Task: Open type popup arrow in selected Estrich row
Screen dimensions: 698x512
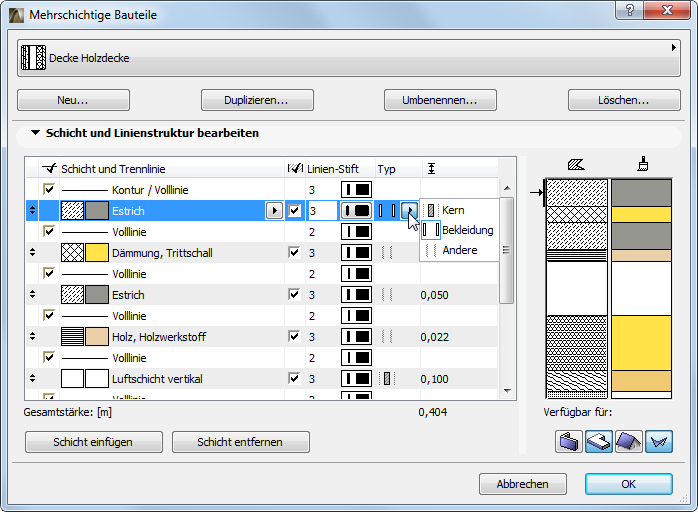Action: [x=410, y=210]
